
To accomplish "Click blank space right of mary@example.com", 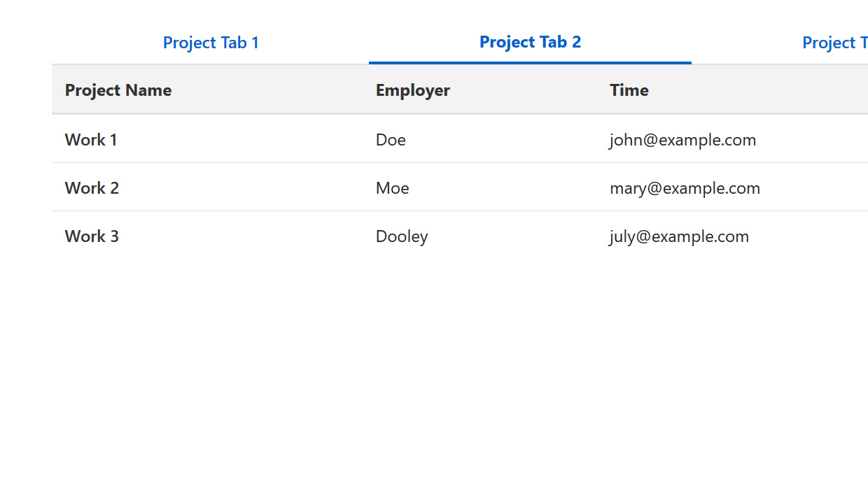I will (819, 188).
